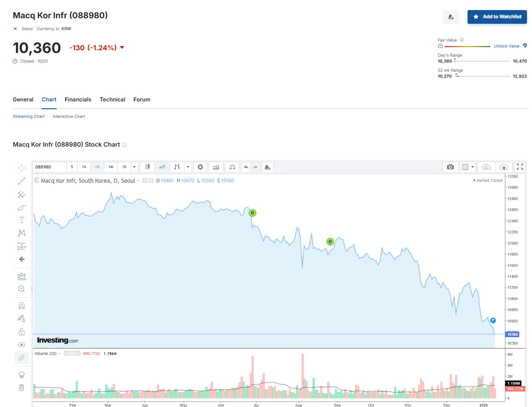The image size is (532, 407).
Task: Click the first D dividend marker near July
Action: point(252,213)
